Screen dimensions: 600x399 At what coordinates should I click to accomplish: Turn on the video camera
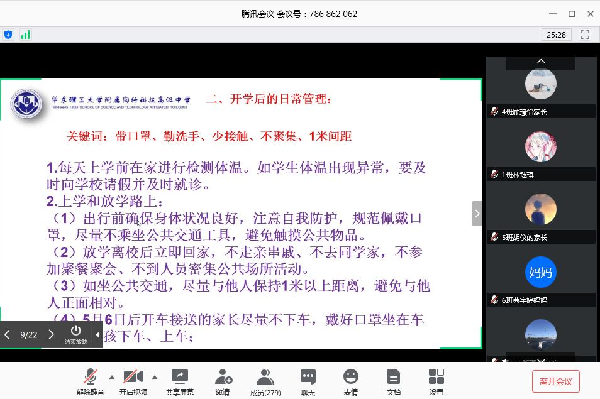[x=133, y=381]
